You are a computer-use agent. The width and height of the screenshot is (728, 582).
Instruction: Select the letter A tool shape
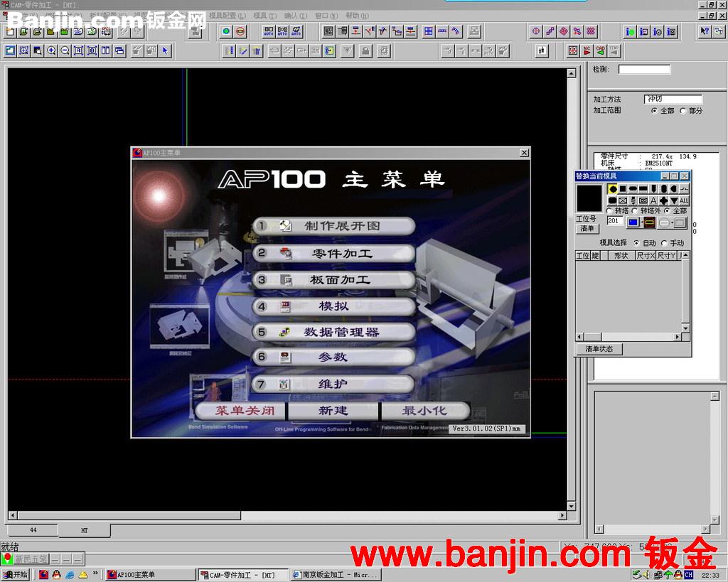point(653,200)
